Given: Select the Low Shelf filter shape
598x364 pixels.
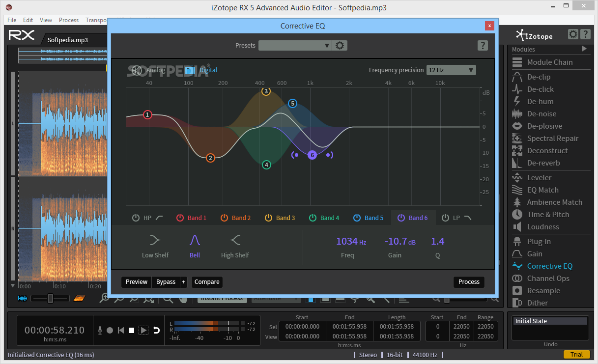Looking at the screenshot, I should tap(155, 246).
